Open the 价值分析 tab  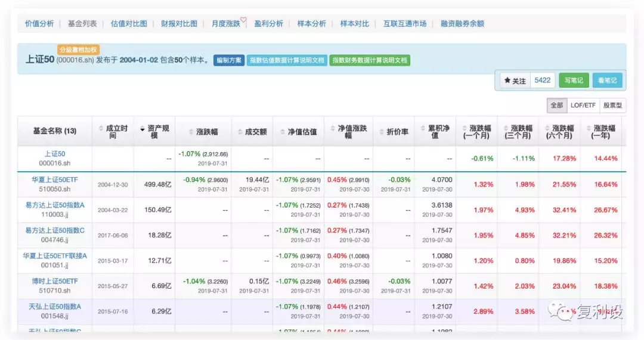click(x=39, y=24)
